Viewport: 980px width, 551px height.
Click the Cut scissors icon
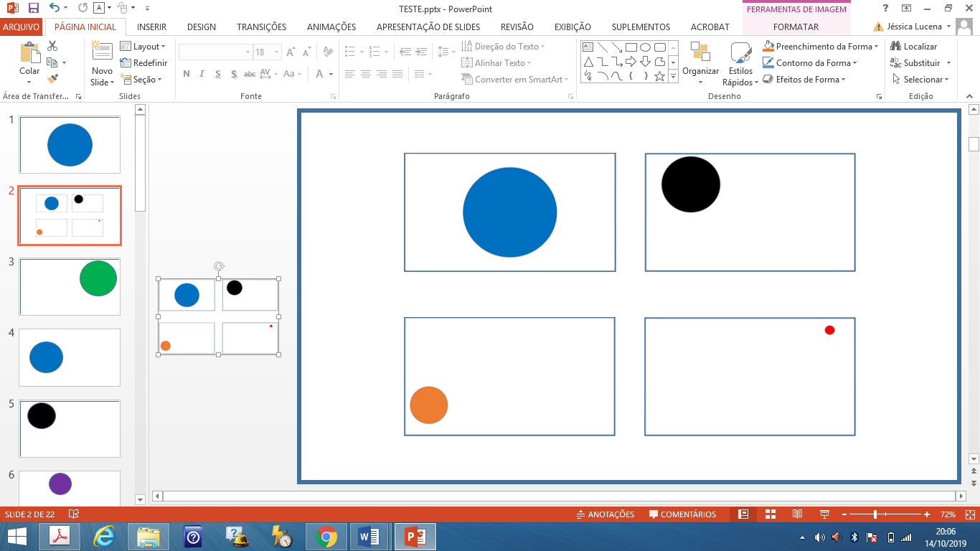click(x=52, y=46)
